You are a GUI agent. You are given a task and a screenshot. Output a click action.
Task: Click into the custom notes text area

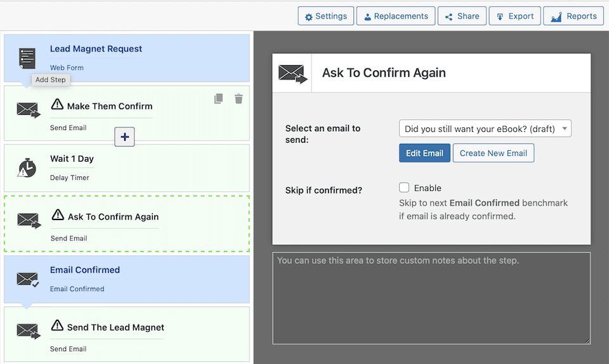click(x=431, y=298)
